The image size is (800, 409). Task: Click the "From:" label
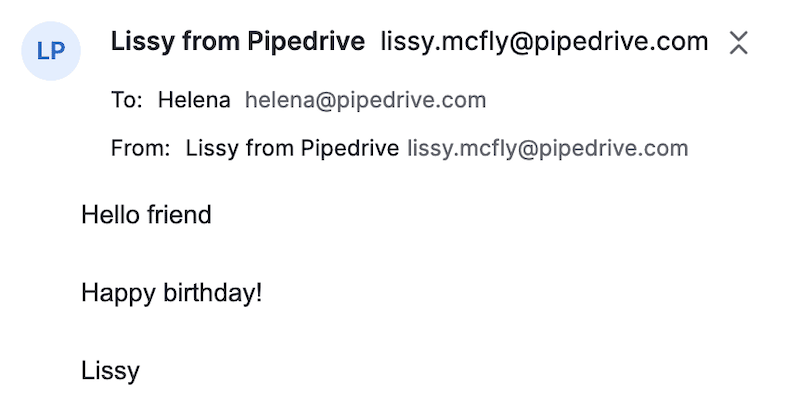(x=141, y=149)
